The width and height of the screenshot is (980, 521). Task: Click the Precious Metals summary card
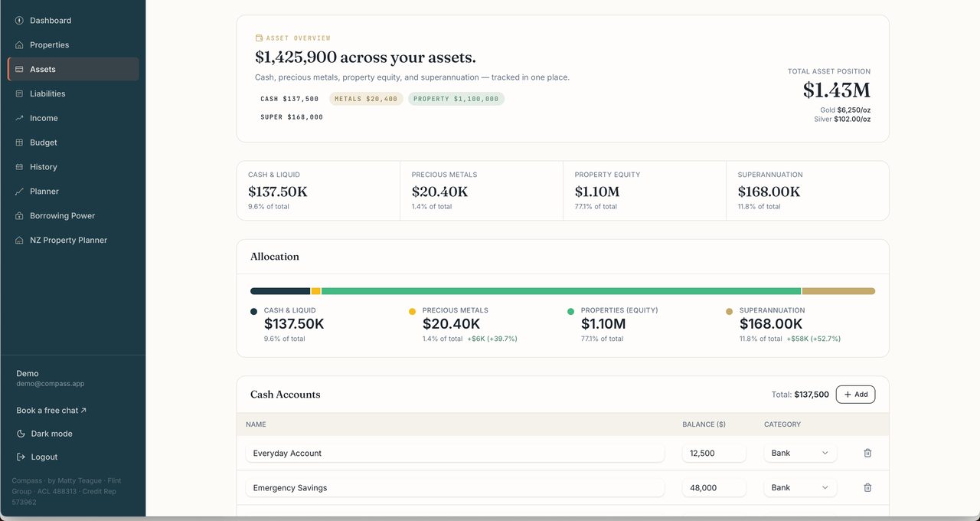(482, 191)
